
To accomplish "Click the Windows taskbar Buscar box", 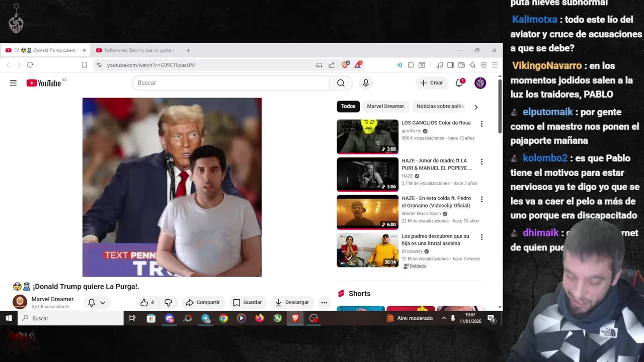I will [71, 318].
